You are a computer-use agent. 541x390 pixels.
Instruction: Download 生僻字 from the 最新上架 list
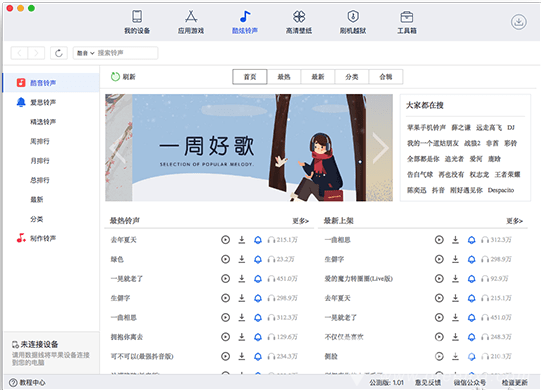pyautogui.click(x=455, y=259)
